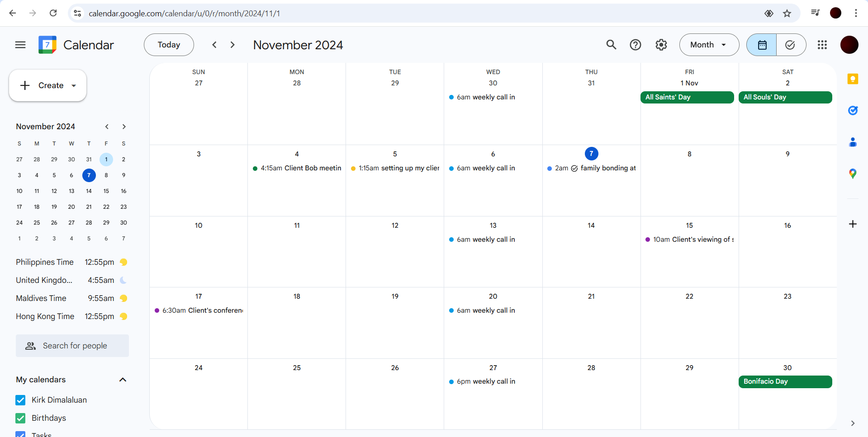Previous month arrow in mini calendar
Screen dimensions: 868x437
click(107, 127)
